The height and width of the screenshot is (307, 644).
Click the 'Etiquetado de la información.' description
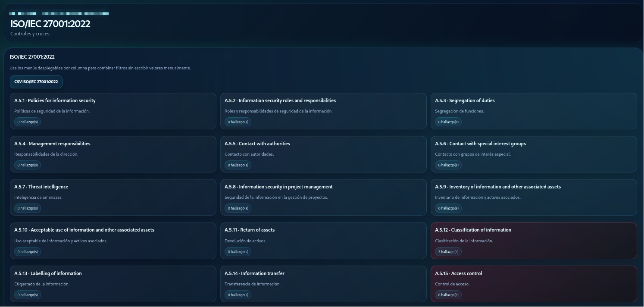[42, 284]
